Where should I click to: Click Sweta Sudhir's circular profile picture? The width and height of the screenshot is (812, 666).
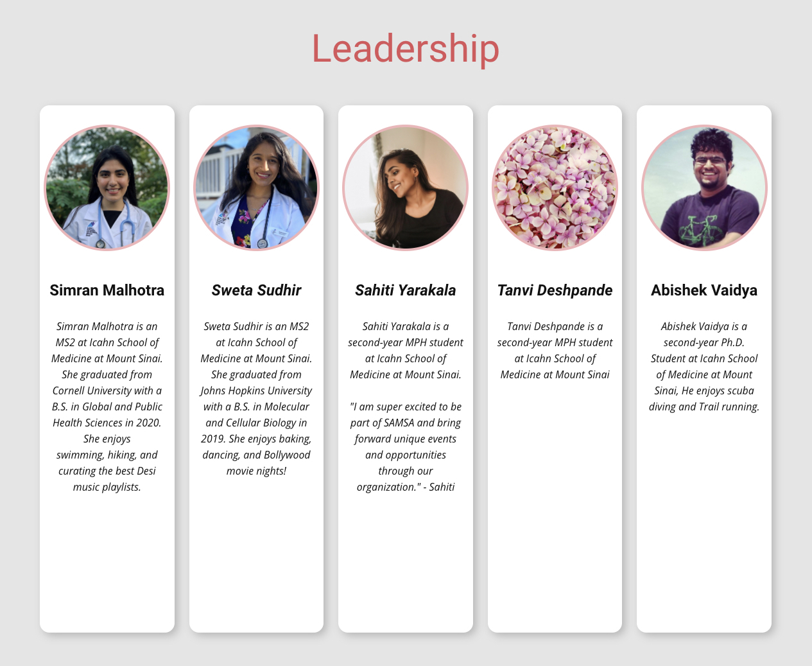click(256, 188)
